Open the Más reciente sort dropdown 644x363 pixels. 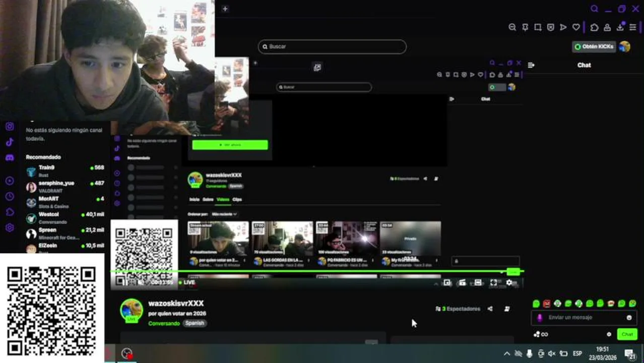[x=224, y=214]
